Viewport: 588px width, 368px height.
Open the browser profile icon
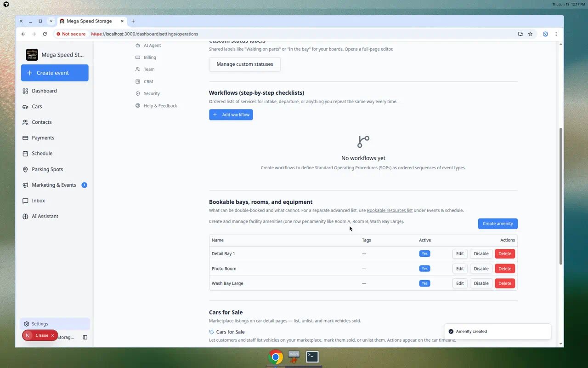click(x=545, y=34)
